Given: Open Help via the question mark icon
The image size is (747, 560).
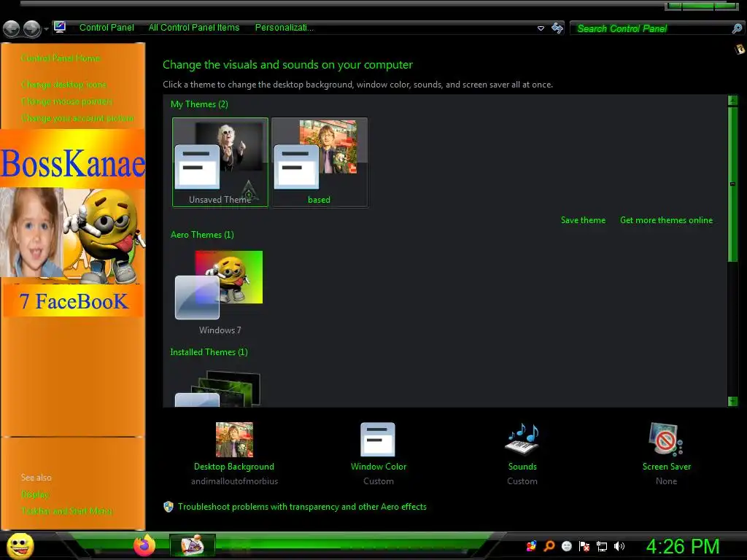Looking at the screenshot, I should 740,49.
